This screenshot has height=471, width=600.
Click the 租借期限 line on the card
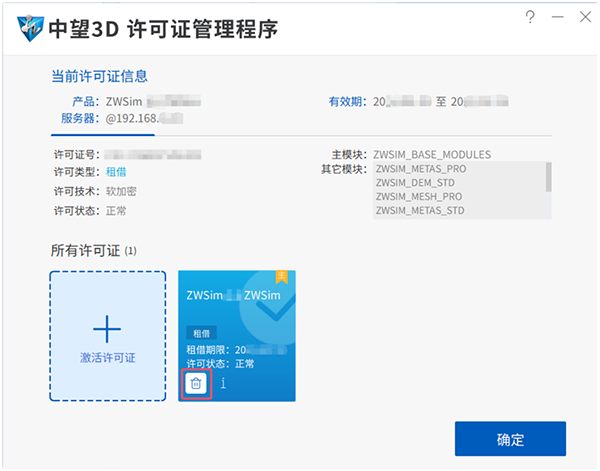point(236,350)
